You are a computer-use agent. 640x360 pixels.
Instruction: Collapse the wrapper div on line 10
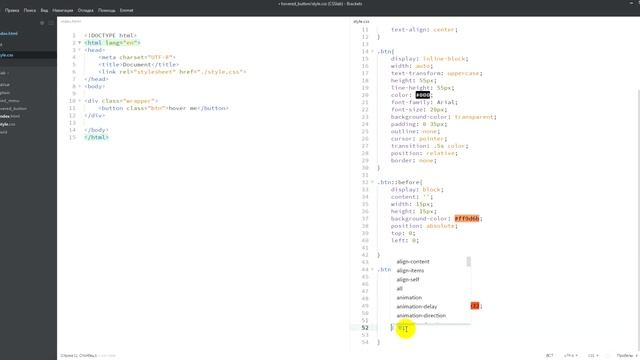(x=80, y=101)
